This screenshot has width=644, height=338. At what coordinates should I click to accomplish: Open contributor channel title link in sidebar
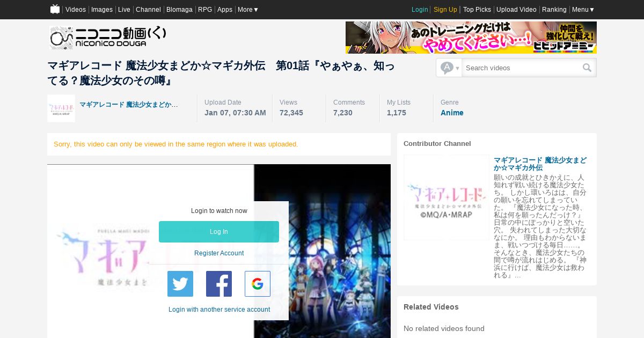point(540,164)
